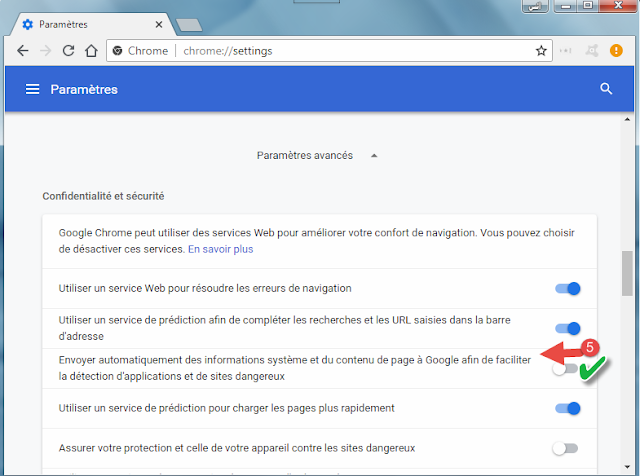Toggle web service for navigation errors
This screenshot has height=476, width=640.
click(567, 288)
